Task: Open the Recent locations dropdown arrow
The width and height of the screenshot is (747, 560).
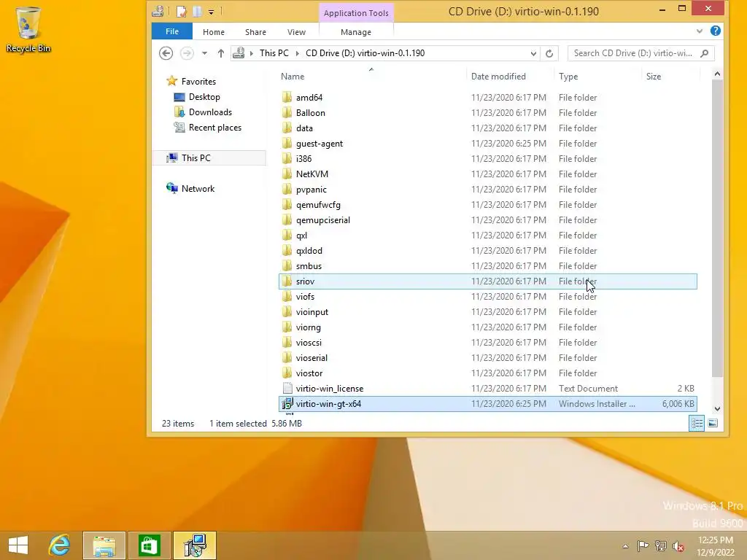Action: (x=204, y=53)
